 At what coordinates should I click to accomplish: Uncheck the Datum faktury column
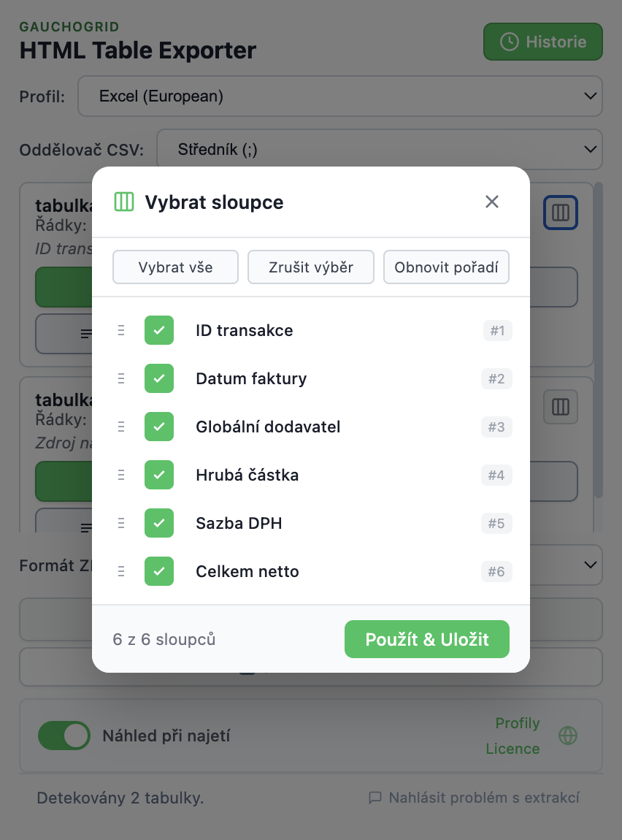[159, 378]
